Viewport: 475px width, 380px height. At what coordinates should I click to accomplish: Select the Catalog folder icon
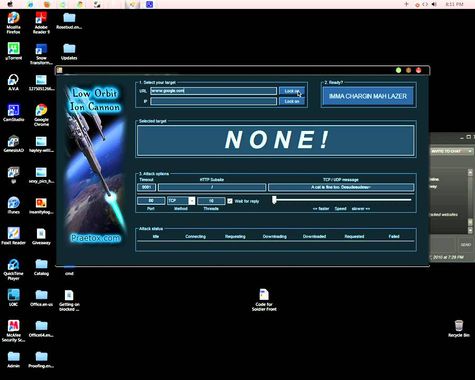41,267
